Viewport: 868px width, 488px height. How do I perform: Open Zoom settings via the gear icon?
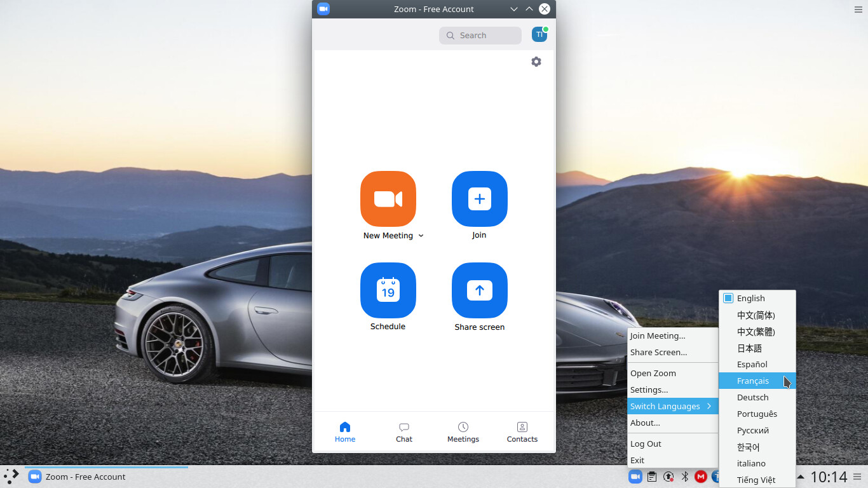click(x=536, y=62)
